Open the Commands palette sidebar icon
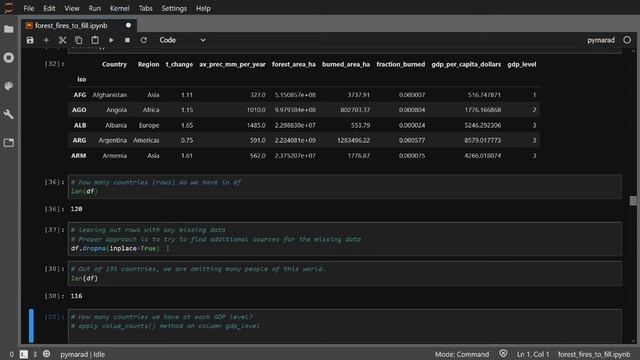The height and width of the screenshot is (360, 640). pos(9,86)
